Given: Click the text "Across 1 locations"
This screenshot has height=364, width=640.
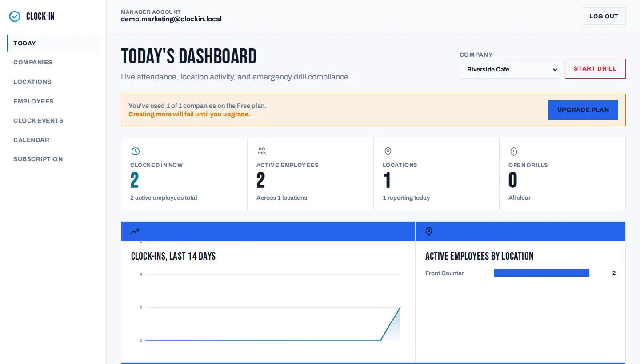Looking at the screenshot, I should coord(282,198).
